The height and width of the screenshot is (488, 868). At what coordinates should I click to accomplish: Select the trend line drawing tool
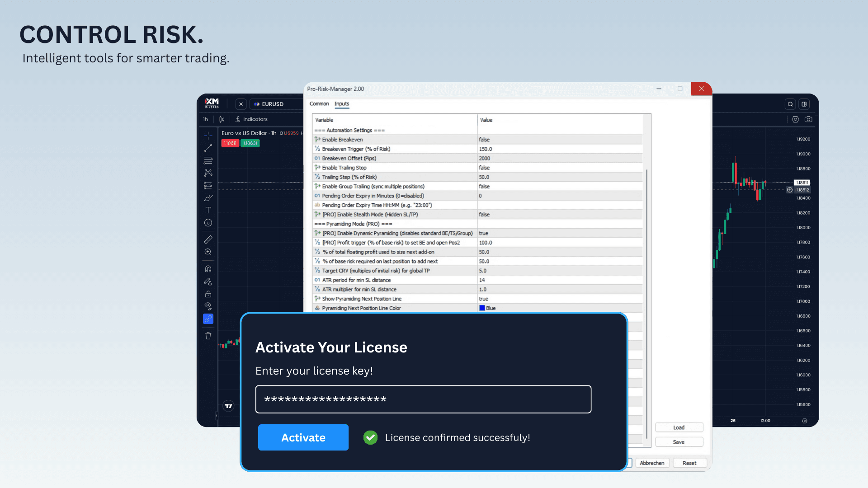point(208,148)
